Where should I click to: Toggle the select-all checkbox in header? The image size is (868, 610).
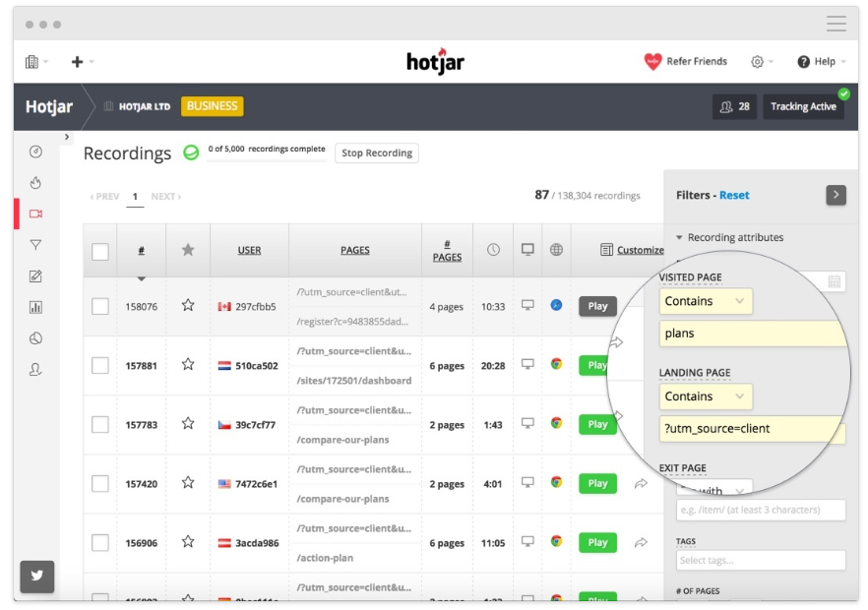point(100,252)
